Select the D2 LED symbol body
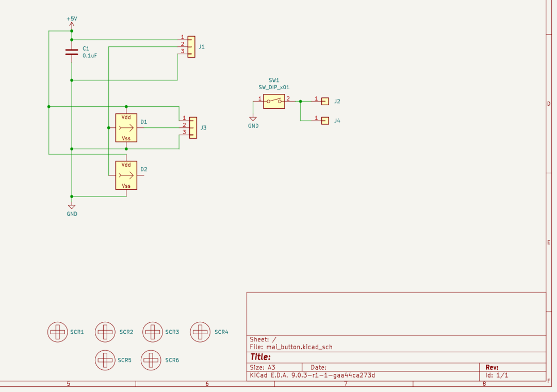This screenshot has width=557, height=392. click(x=126, y=175)
